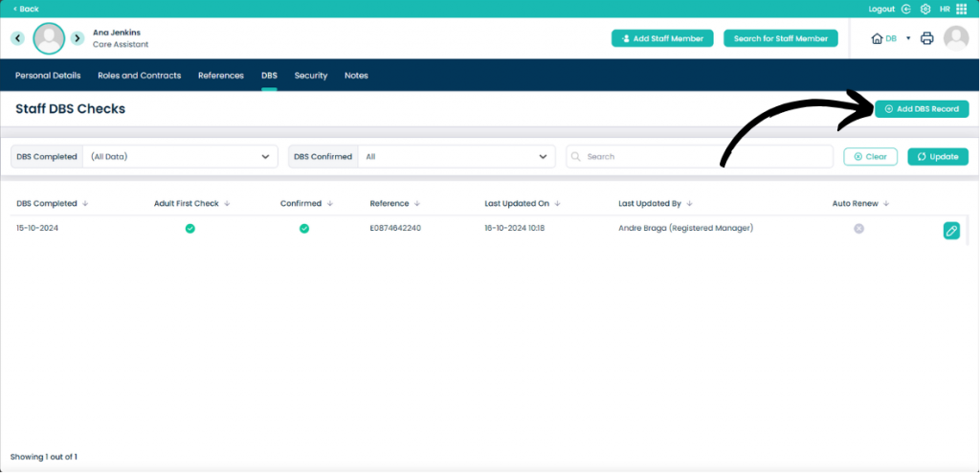
Task: Click into the Search input field
Action: pos(700,156)
